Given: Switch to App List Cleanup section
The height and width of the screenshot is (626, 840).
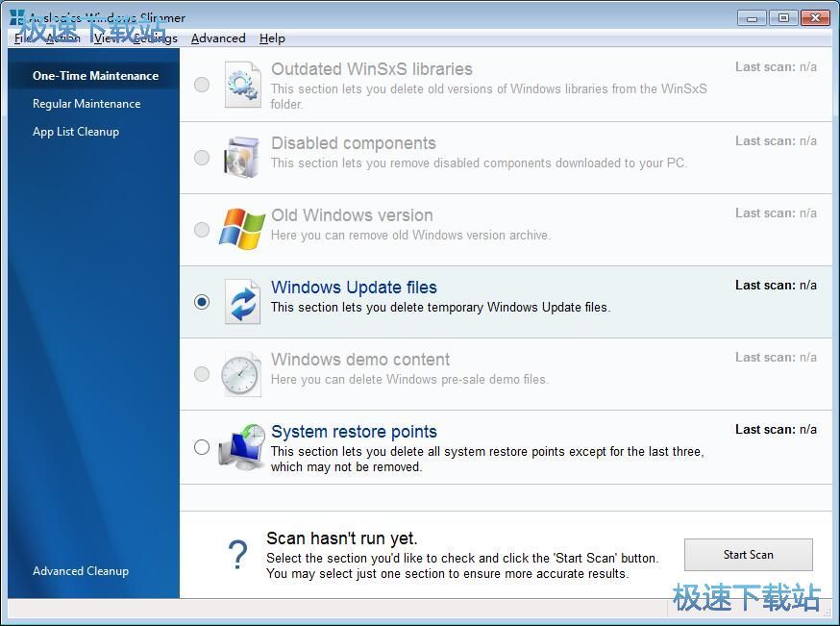Looking at the screenshot, I should pos(76,132).
